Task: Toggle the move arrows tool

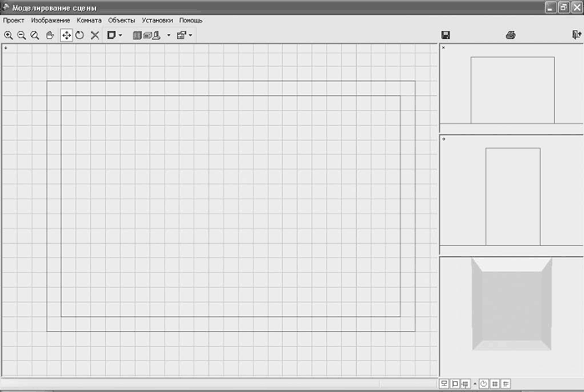Action: pyautogui.click(x=66, y=35)
